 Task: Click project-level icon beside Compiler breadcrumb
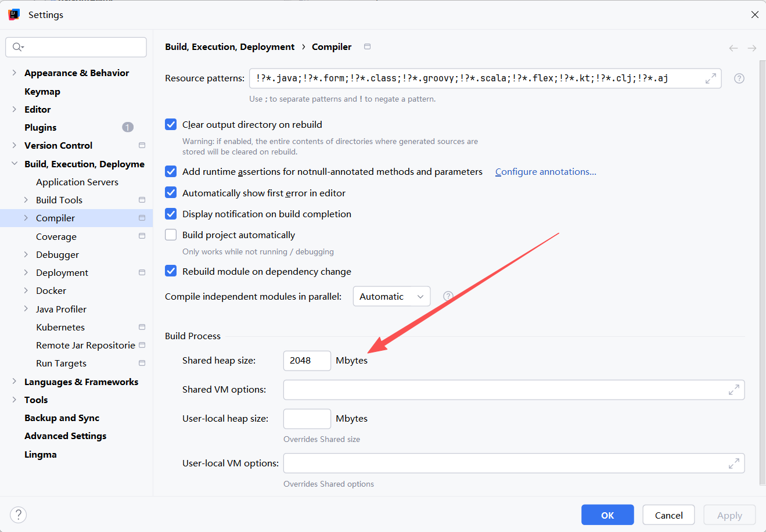point(367,46)
